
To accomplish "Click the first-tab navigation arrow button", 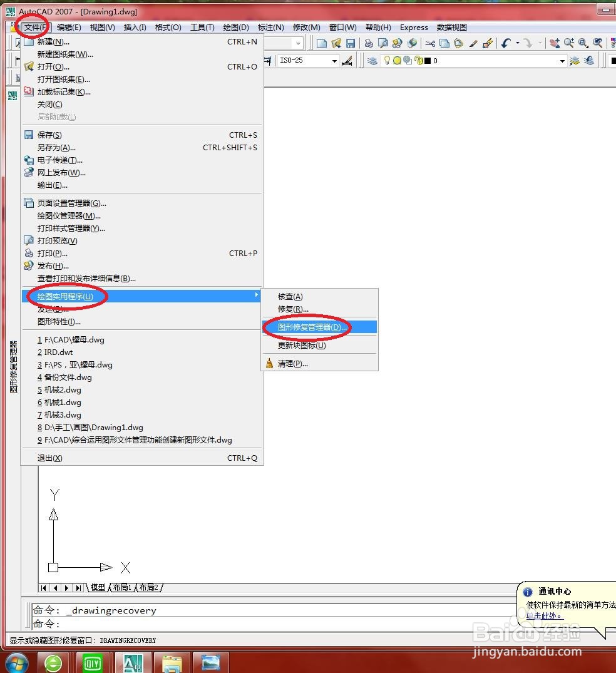I will 44,588.
